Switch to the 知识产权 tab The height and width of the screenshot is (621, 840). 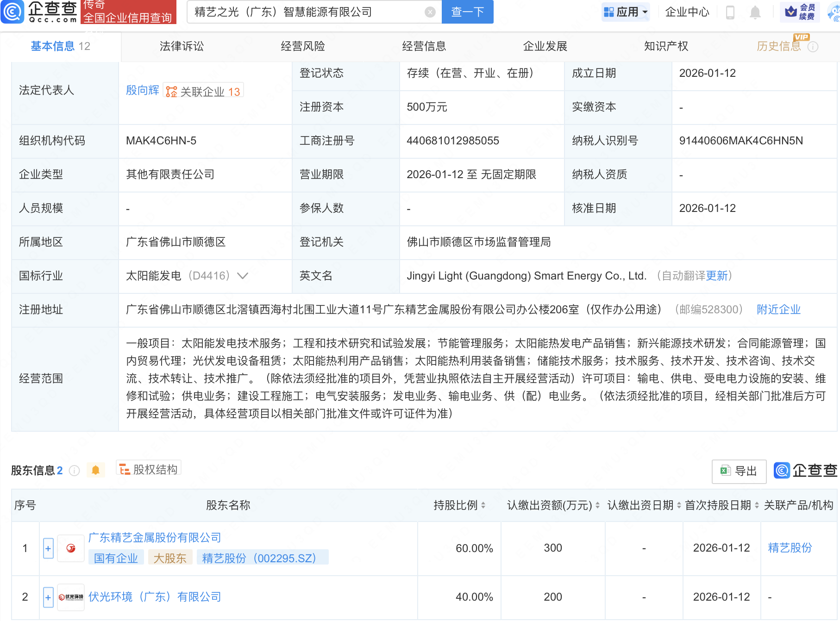coord(666,46)
